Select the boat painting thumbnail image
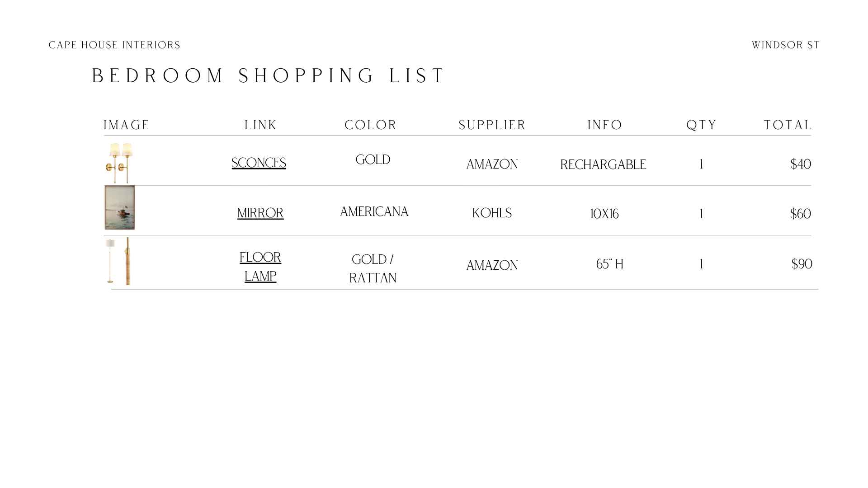 (119, 207)
